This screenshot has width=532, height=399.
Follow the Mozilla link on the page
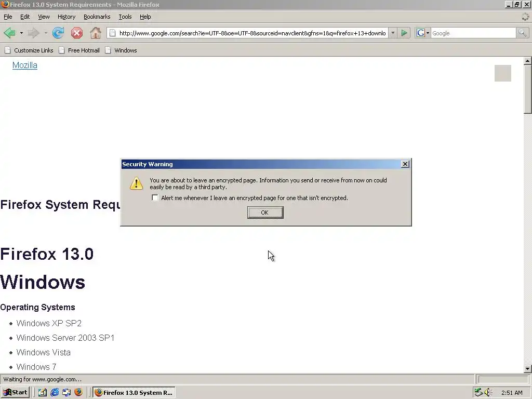(x=25, y=65)
